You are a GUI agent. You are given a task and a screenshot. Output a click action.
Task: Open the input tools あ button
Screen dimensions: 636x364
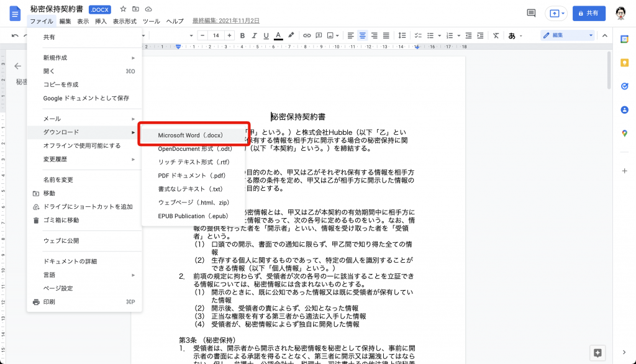point(512,35)
